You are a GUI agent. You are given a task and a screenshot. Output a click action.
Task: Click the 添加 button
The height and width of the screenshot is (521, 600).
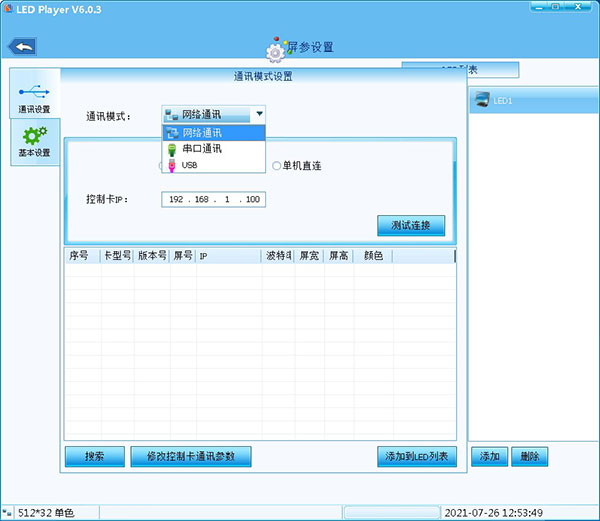click(x=489, y=456)
